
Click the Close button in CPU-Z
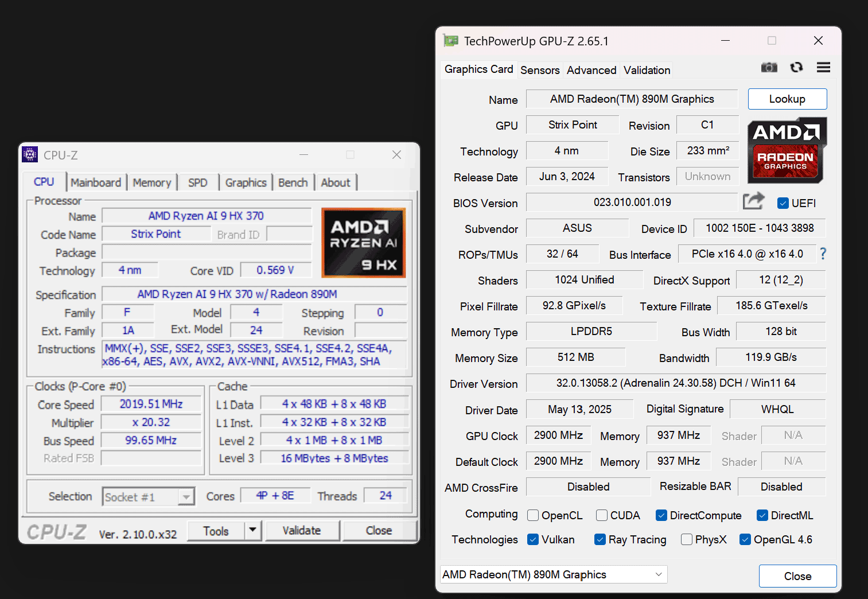[379, 531]
